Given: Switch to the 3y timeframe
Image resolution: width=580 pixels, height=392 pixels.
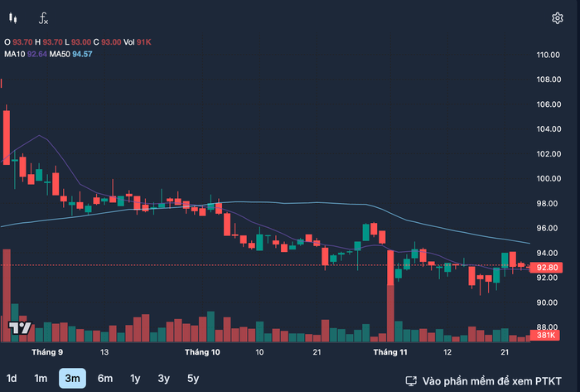Looking at the screenshot, I should [163, 378].
